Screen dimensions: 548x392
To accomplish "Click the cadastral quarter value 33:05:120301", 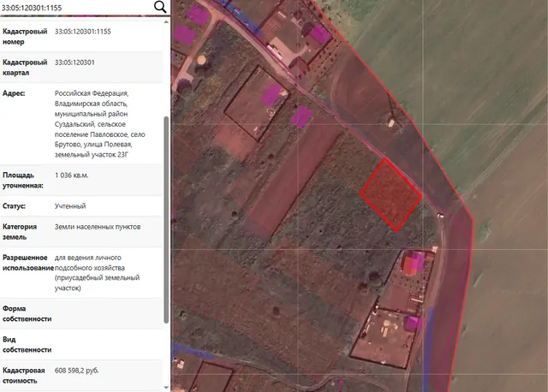I will (x=74, y=62).
